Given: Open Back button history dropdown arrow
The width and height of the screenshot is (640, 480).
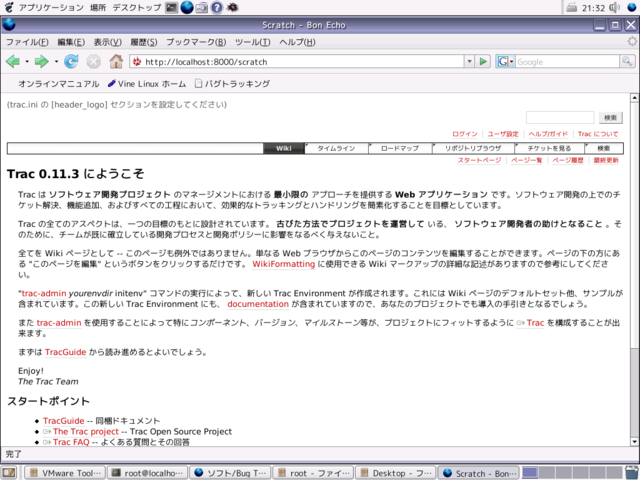Looking at the screenshot, I should 27,62.
